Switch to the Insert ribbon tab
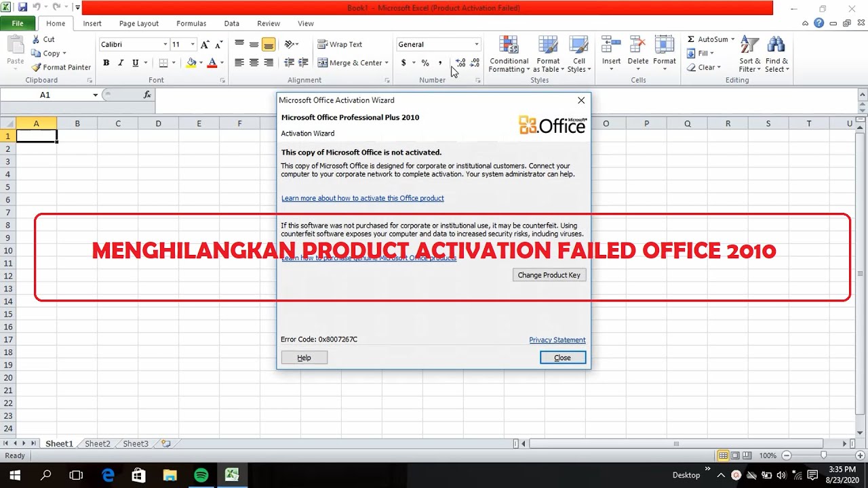 [x=92, y=23]
